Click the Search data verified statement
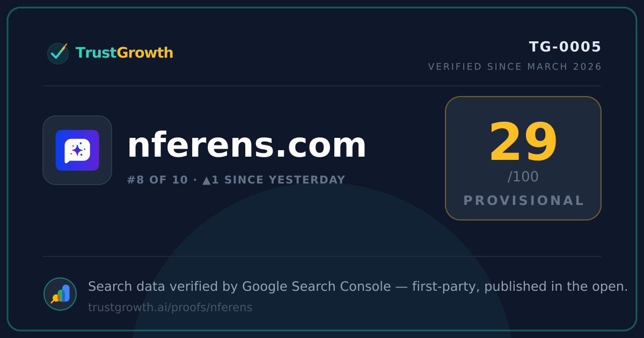Image resolution: width=644 pixels, height=338 pixels. point(358,286)
